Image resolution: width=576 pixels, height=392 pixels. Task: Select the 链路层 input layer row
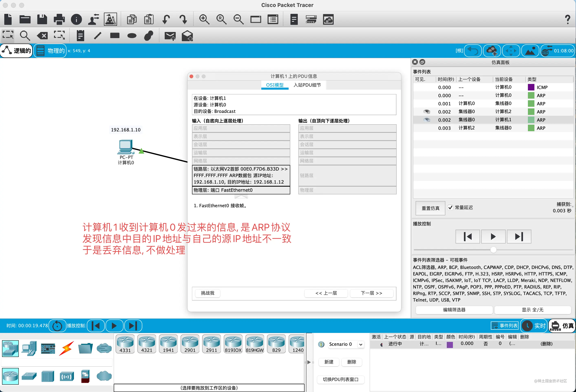pos(241,175)
